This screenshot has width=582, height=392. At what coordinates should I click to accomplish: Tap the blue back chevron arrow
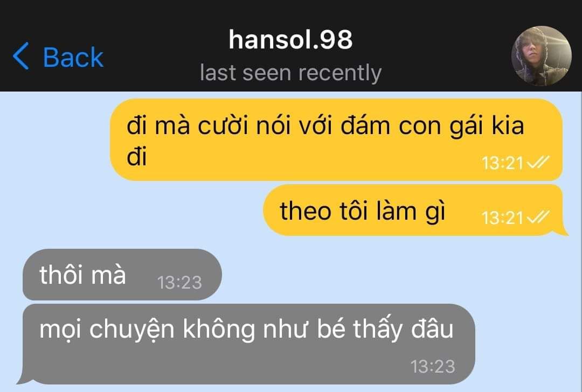coord(21,56)
